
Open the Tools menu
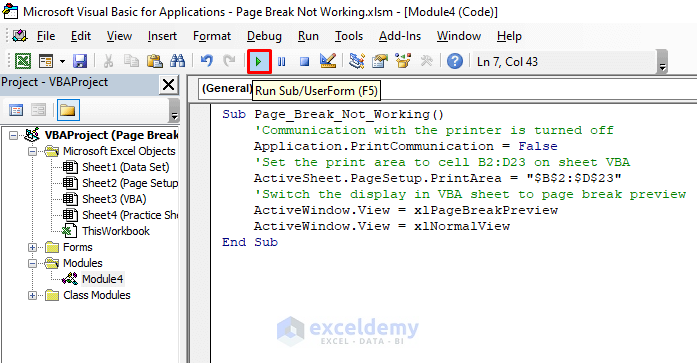click(348, 36)
